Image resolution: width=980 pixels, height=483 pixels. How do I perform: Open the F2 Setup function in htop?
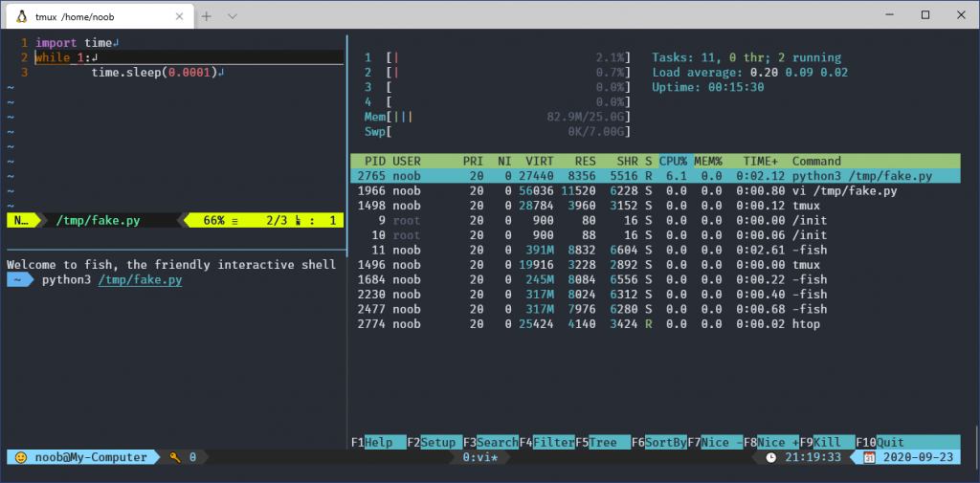pos(434,443)
